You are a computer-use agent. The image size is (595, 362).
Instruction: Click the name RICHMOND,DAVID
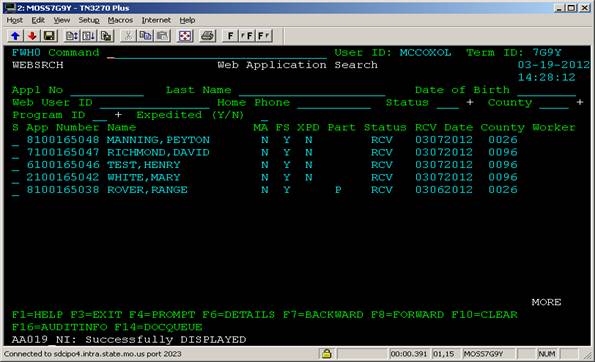coord(158,153)
